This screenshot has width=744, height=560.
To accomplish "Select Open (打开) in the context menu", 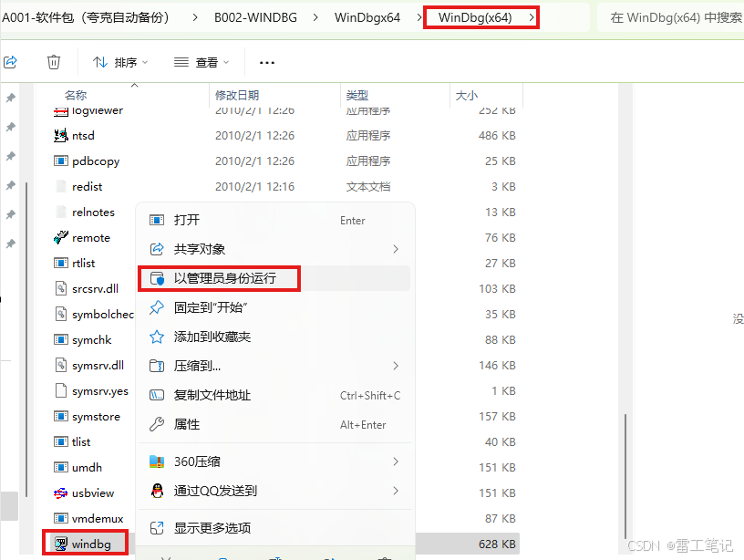I will [x=274, y=220].
